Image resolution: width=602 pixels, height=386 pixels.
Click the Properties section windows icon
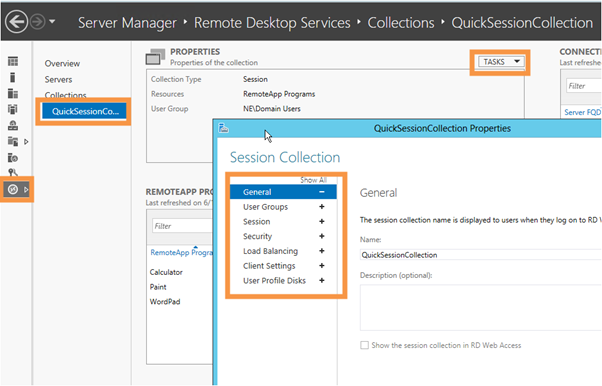click(x=155, y=57)
